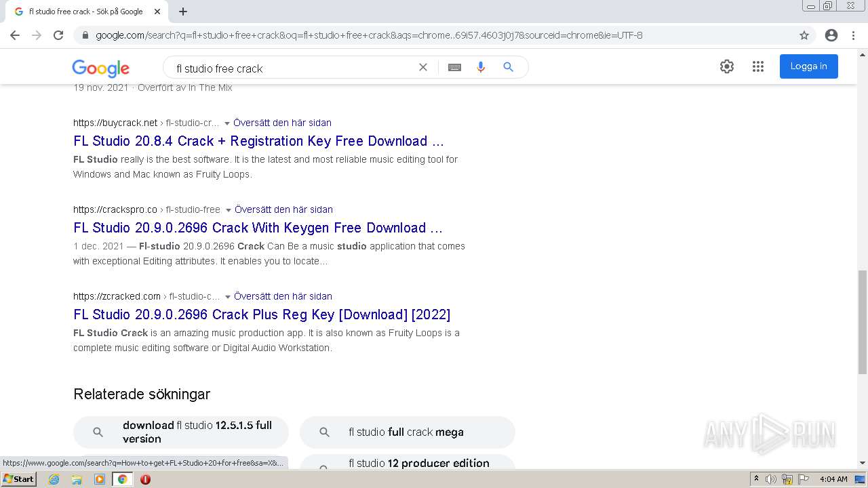Open FL Studio 20.9.0.2696 Crack With Keygen result

click(258, 228)
